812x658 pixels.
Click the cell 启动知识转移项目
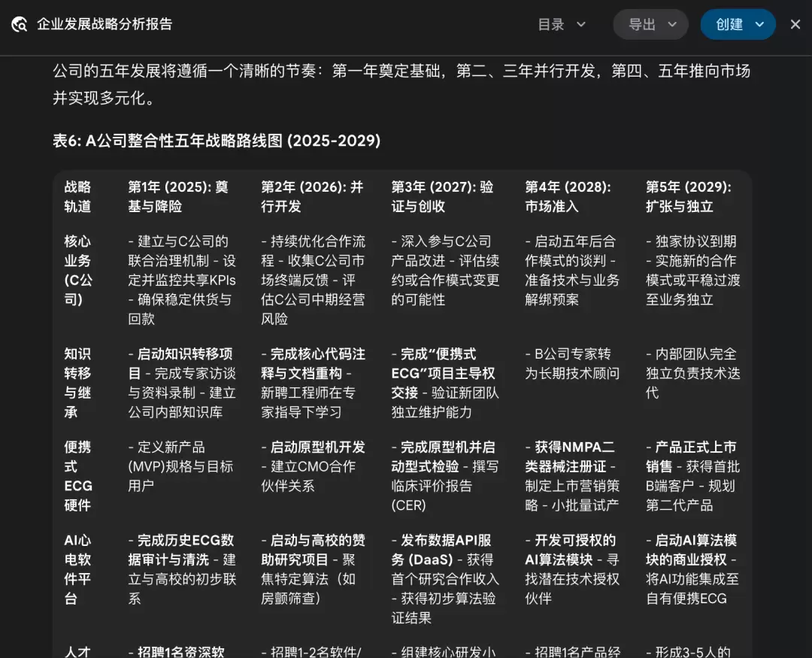(182, 383)
